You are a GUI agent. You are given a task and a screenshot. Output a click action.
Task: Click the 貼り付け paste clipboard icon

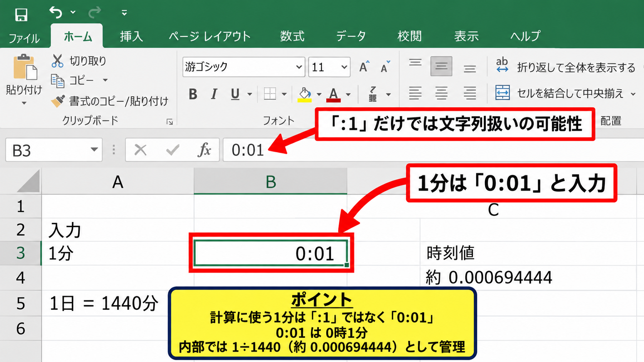point(25,67)
